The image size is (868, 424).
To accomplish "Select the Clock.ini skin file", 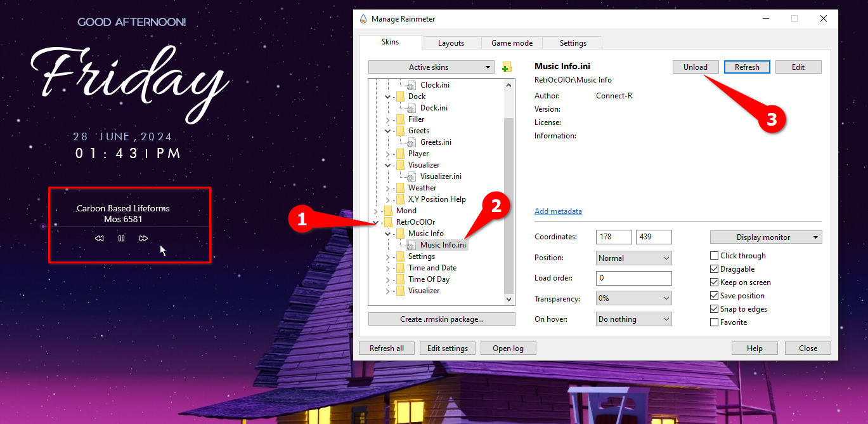I will coord(434,84).
